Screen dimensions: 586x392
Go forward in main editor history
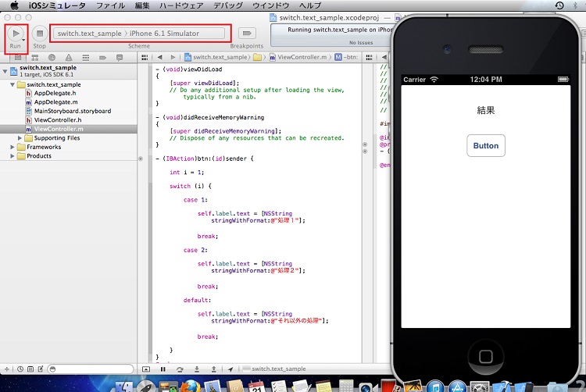173,57
